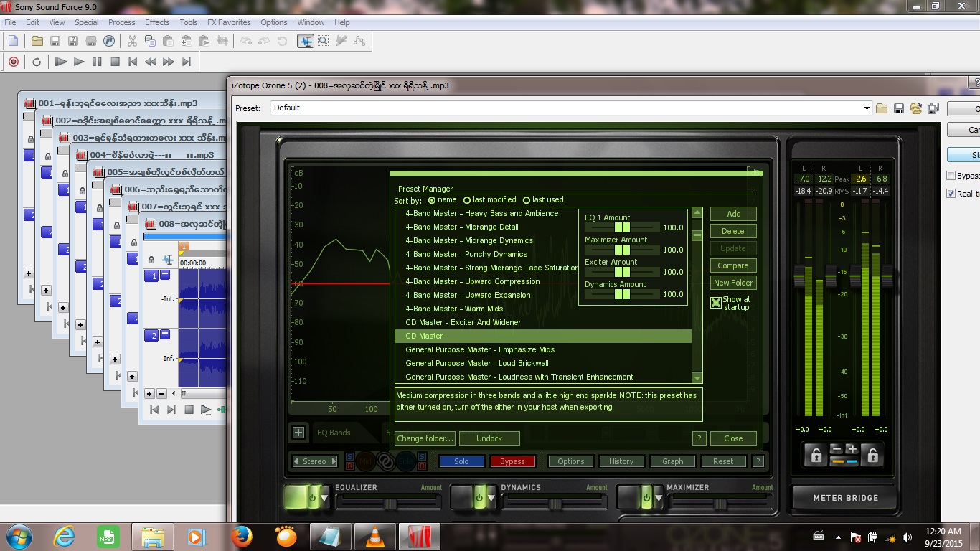The width and height of the screenshot is (980, 551).
Task: Expand the Dynamics module preset arrow
Action: point(491,497)
